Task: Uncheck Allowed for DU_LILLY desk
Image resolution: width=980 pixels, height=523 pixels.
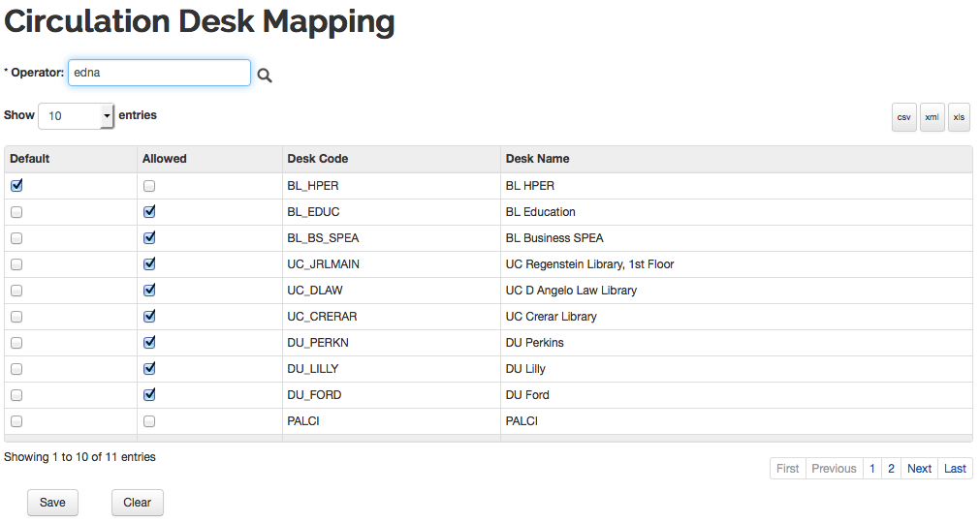Action: pyautogui.click(x=149, y=369)
